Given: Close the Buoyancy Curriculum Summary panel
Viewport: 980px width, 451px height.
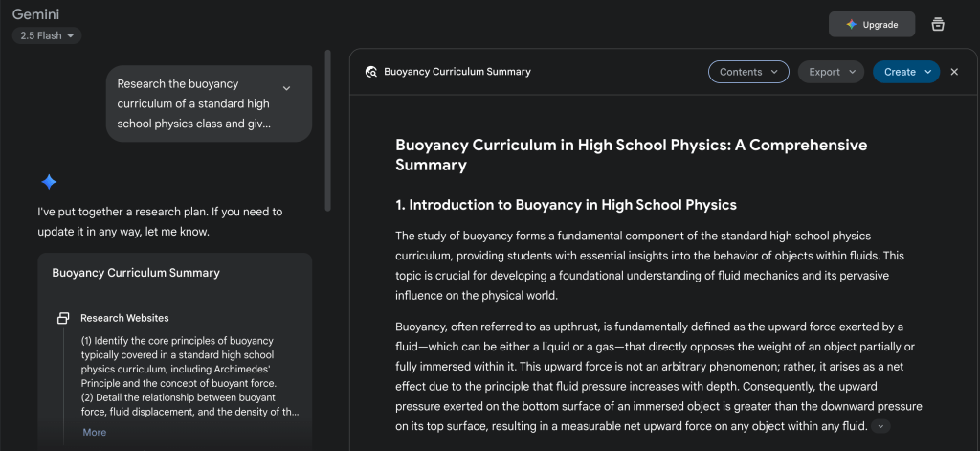Looking at the screenshot, I should 954,72.
